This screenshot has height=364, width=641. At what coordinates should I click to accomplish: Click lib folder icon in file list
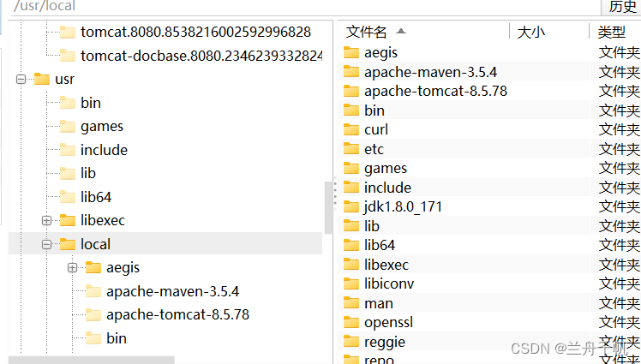click(351, 226)
